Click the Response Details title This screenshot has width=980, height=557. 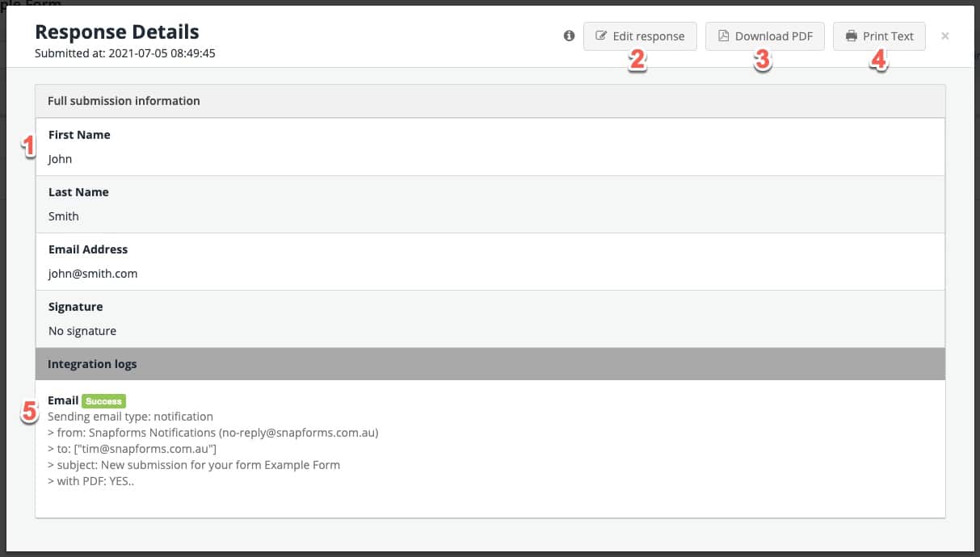pyautogui.click(x=117, y=32)
